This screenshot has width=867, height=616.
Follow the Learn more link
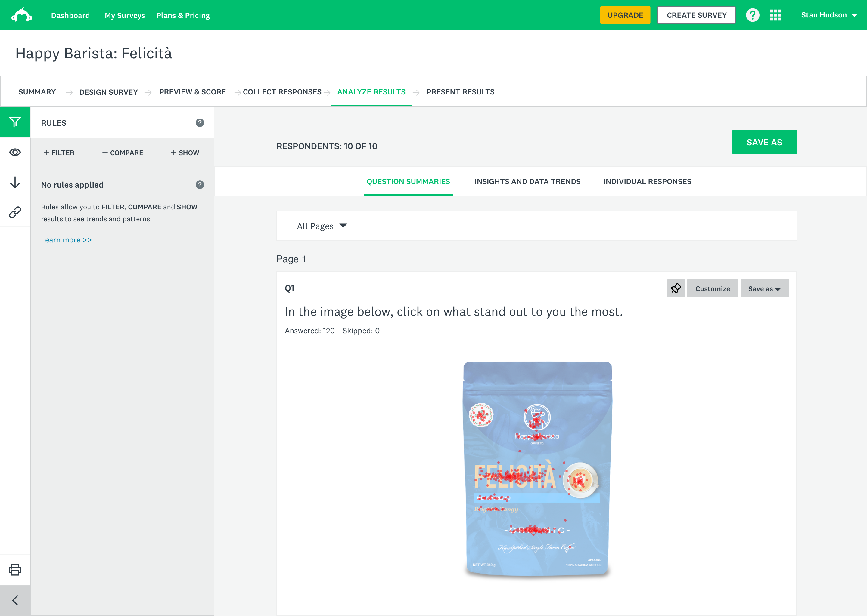[x=67, y=240]
